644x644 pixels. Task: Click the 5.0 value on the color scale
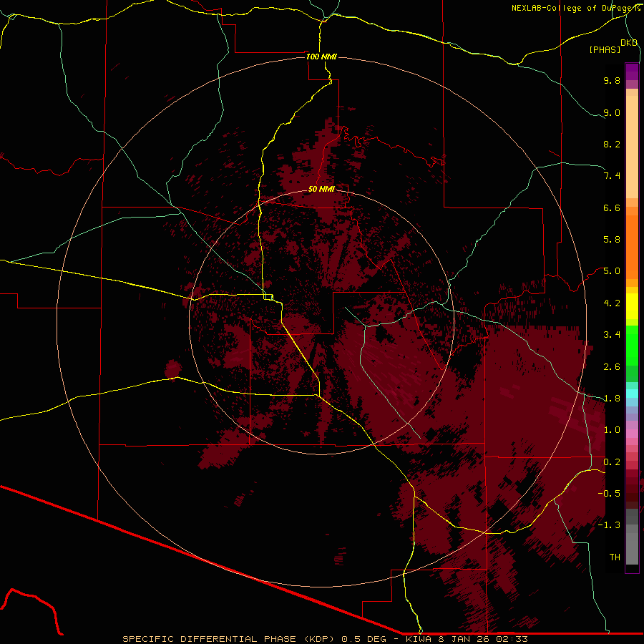(612, 271)
